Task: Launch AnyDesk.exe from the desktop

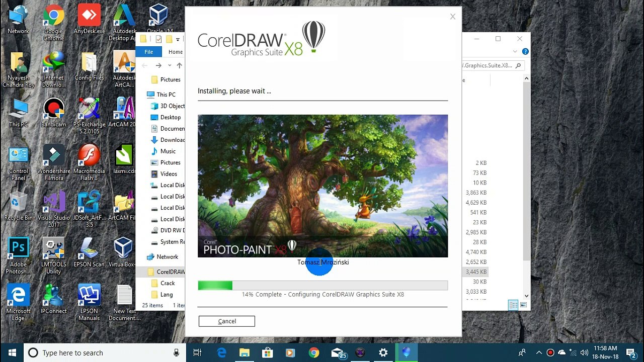Action: [x=89, y=19]
